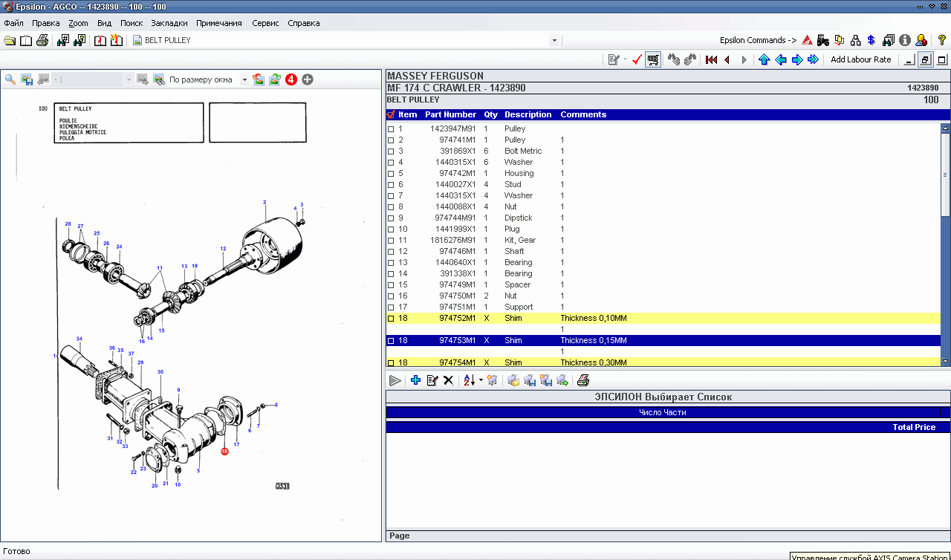Click the blue double right arrow icon
Viewport: 951px width, 560px height.
click(x=813, y=59)
